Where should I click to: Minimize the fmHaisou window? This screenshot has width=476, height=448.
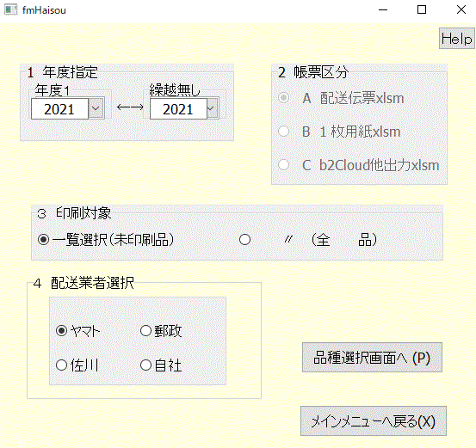(383, 9)
